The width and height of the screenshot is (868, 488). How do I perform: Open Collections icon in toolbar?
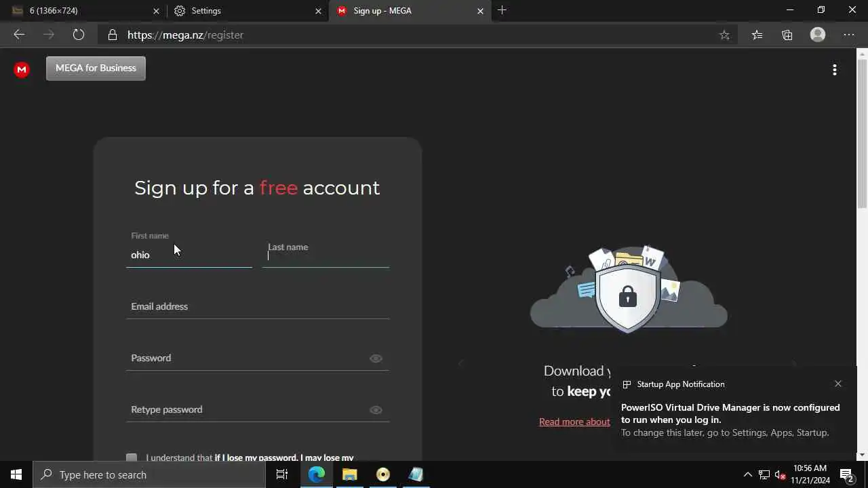point(787,35)
